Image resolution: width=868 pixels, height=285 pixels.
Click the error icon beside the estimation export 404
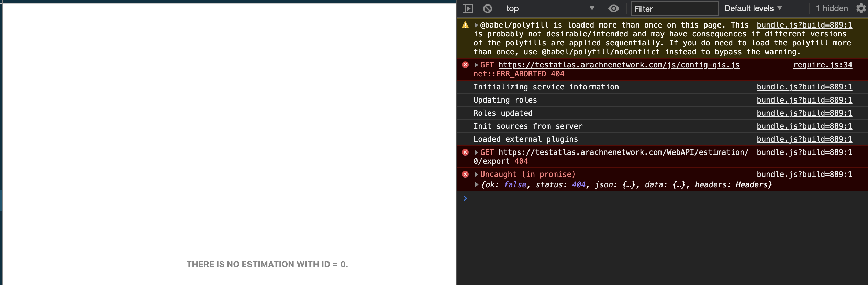(465, 152)
